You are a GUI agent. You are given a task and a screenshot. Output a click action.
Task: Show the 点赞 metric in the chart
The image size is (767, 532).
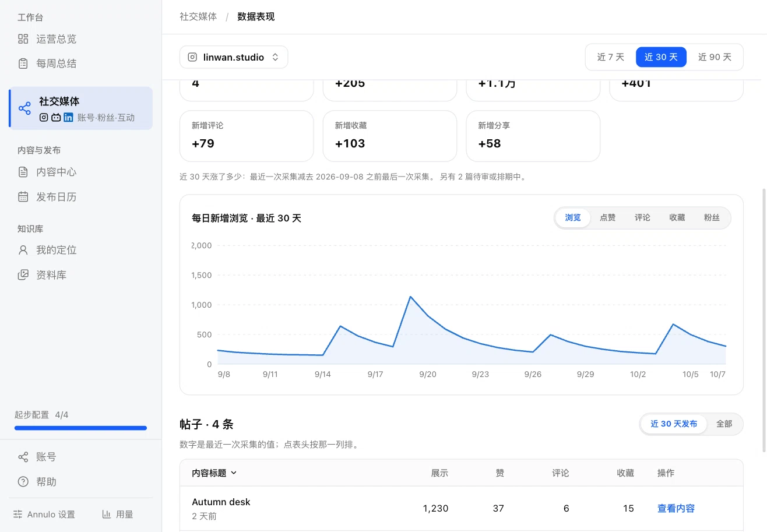[x=607, y=217]
